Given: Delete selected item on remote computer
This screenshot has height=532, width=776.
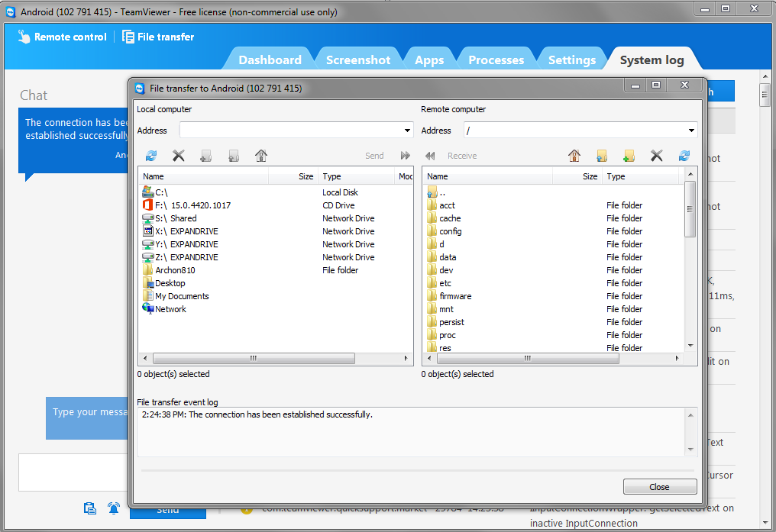Looking at the screenshot, I should pyautogui.click(x=657, y=156).
